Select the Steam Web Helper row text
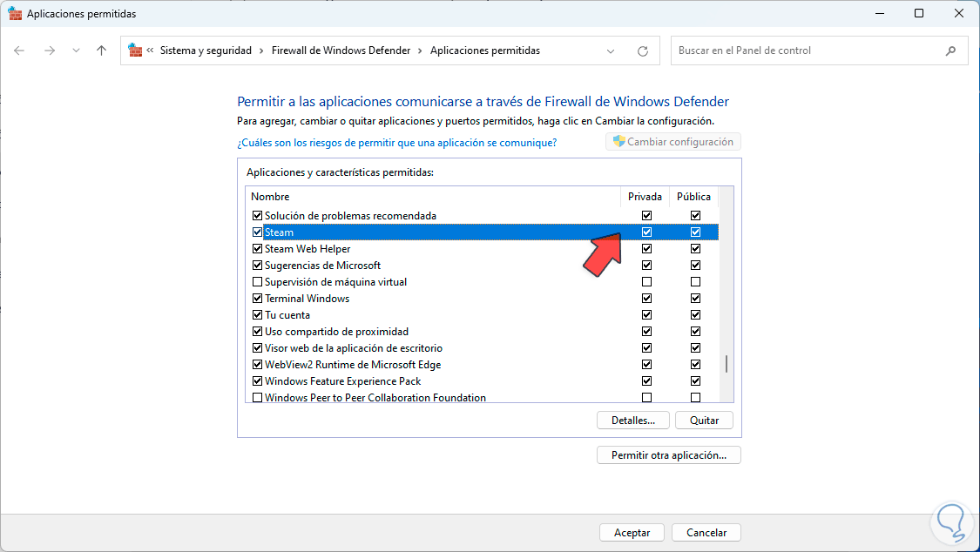 pyautogui.click(x=308, y=248)
